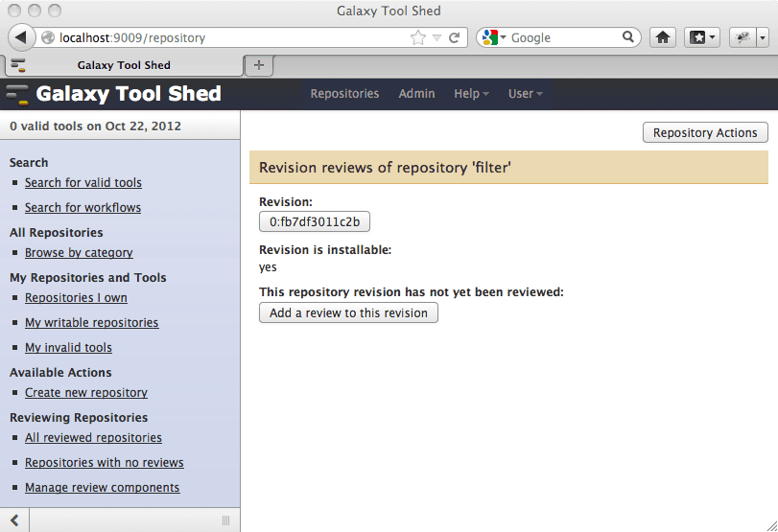778x532 pixels.
Task: Click the search magnifier icon
Action: point(627,37)
